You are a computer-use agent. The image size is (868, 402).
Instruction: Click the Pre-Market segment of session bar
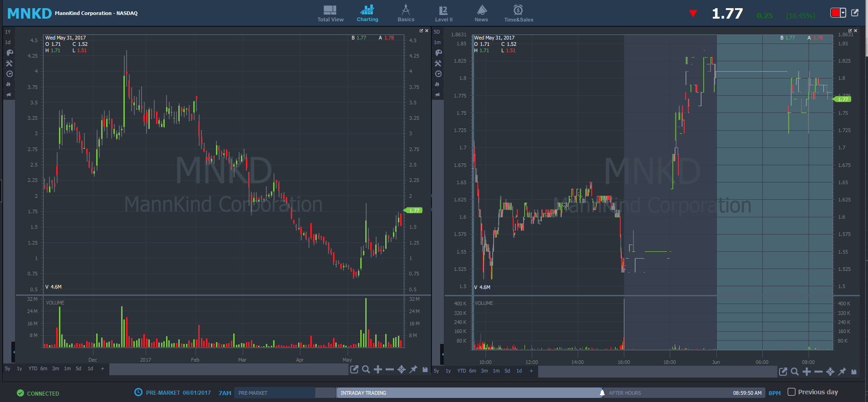pyautogui.click(x=275, y=393)
